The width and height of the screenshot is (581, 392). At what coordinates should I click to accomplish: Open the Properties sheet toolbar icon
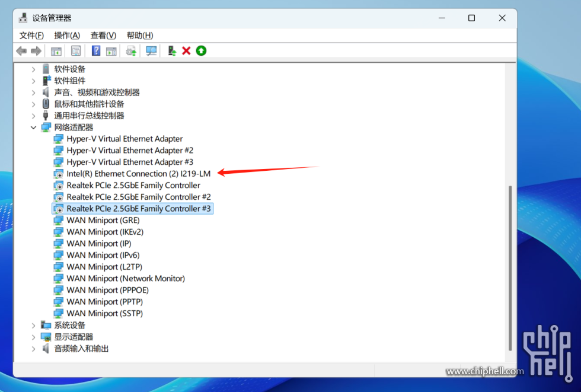pos(76,51)
